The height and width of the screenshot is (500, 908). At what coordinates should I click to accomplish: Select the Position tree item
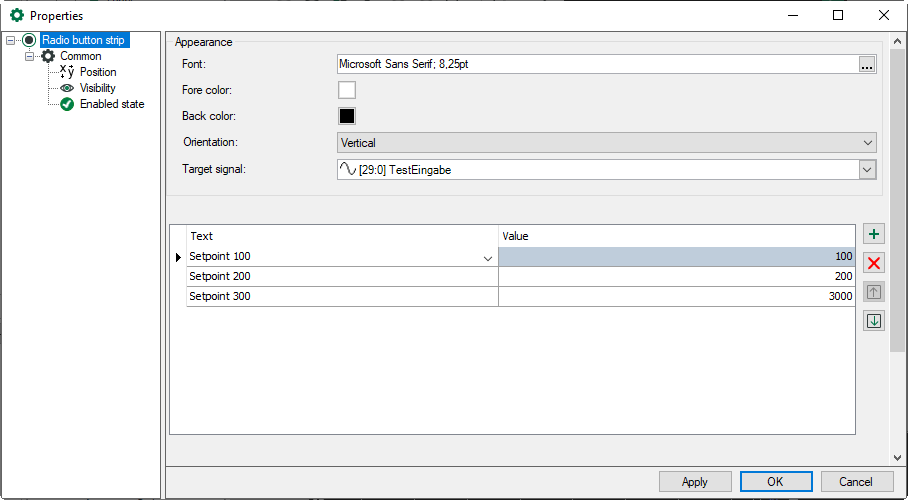[x=98, y=72]
